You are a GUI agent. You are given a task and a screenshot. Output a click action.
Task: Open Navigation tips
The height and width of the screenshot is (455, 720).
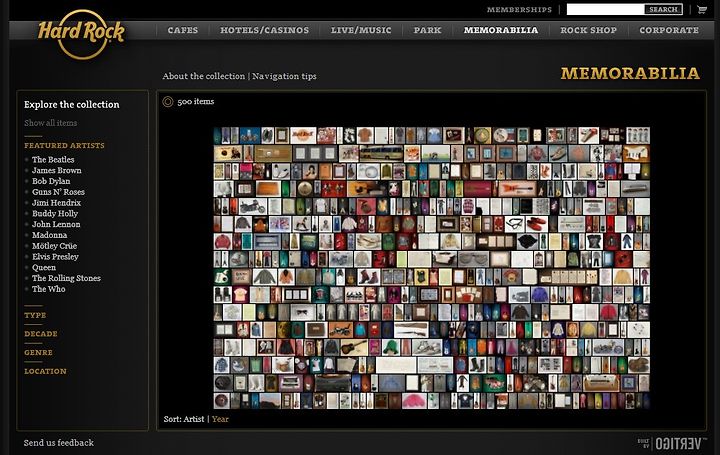pos(284,76)
